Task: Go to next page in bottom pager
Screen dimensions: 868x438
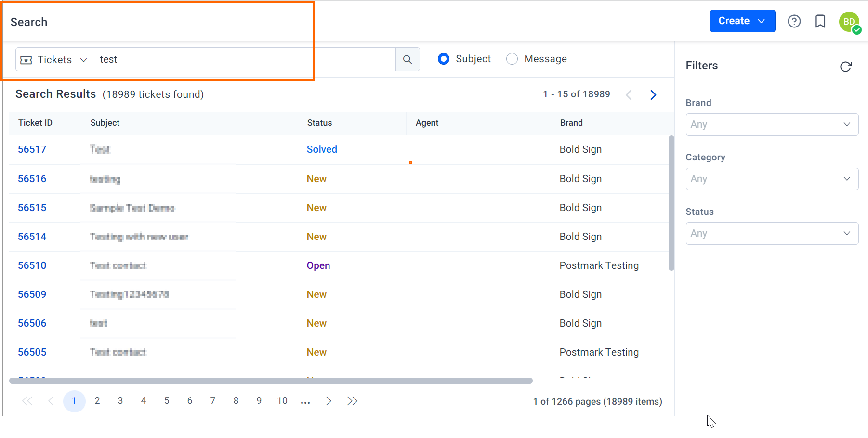Action: (x=329, y=401)
